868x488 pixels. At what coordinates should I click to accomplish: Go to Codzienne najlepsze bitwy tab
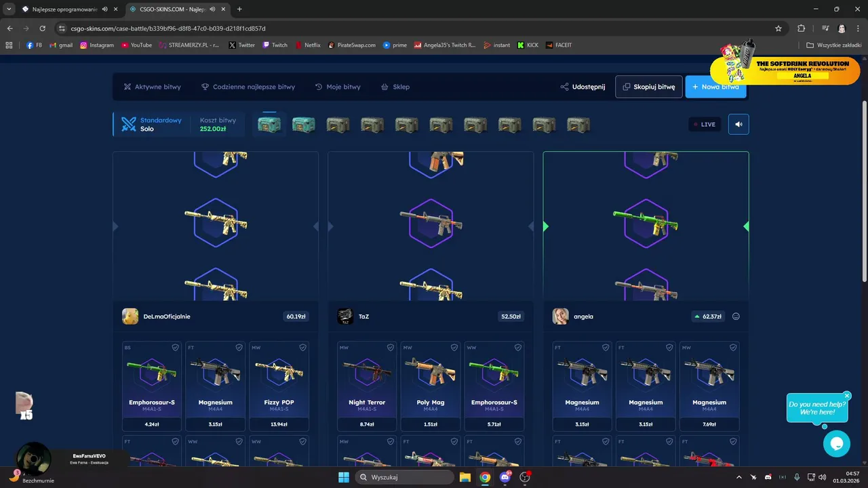[x=248, y=87]
